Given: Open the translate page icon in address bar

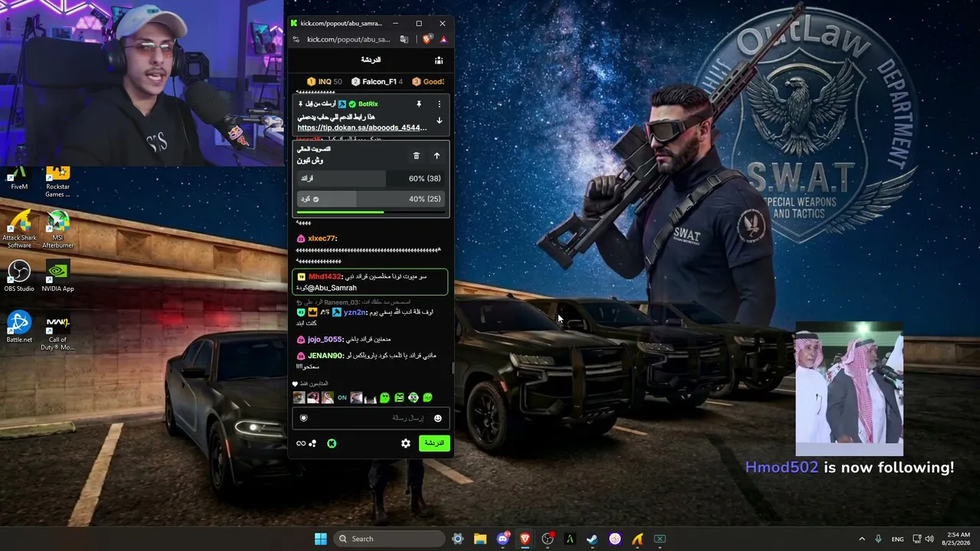Looking at the screenshot, I should pos(404,39).
